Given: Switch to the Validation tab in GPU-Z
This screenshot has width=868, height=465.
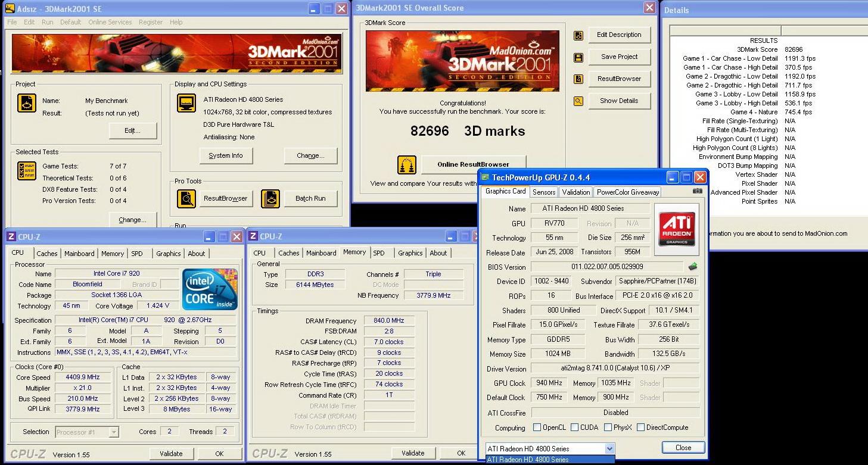Looking at the screenshot, I should (576, 192).
